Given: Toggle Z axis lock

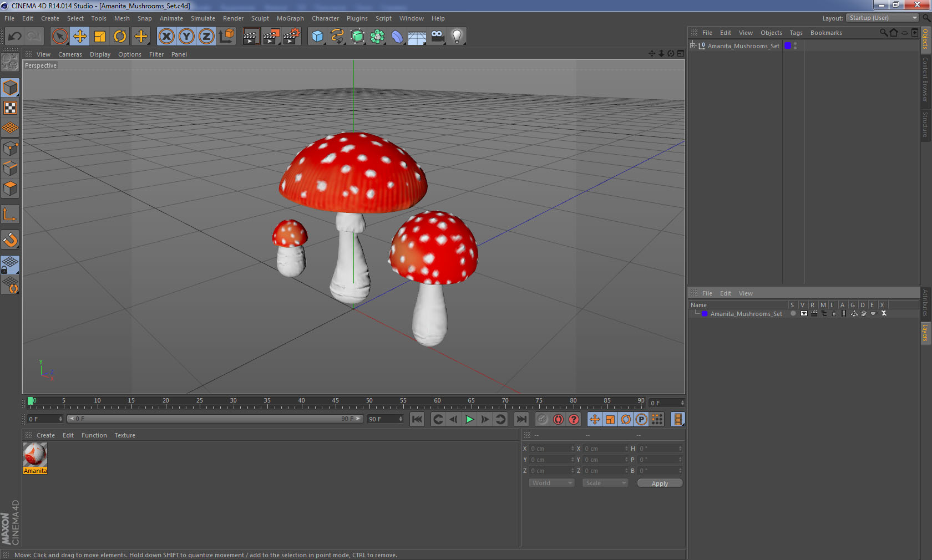Looking at the screenshot, I should [206, 37].
